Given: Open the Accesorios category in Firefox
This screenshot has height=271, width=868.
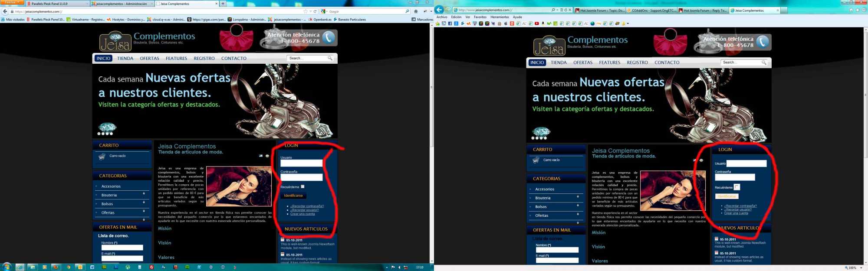Looking at the screenshot, I should (x=111, y=186).
